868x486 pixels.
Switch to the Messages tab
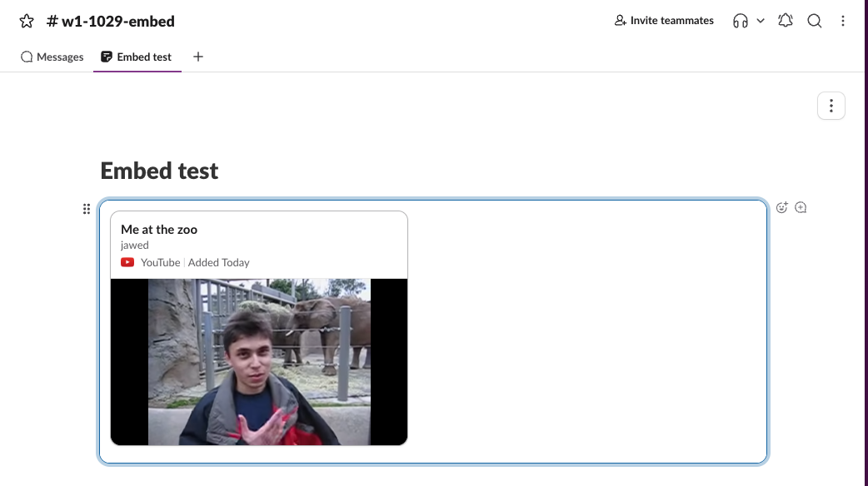pyautogui.click(x=52, y=57)
